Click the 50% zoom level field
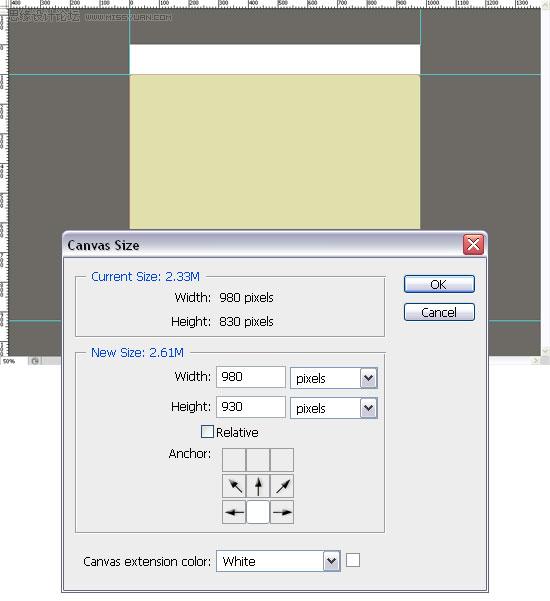This screenshot has height=601, width=550. point(15,361)
